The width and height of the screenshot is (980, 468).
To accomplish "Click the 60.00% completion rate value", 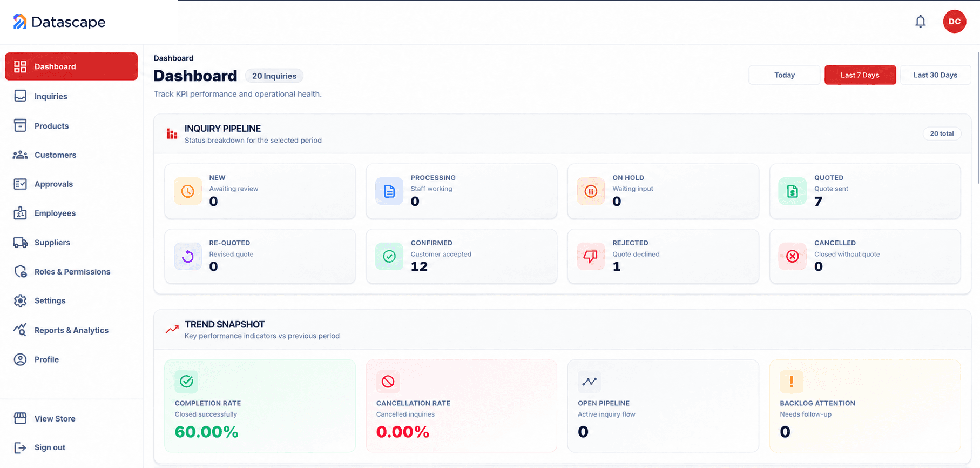I will pyautogui.click(x=206, y=432).
